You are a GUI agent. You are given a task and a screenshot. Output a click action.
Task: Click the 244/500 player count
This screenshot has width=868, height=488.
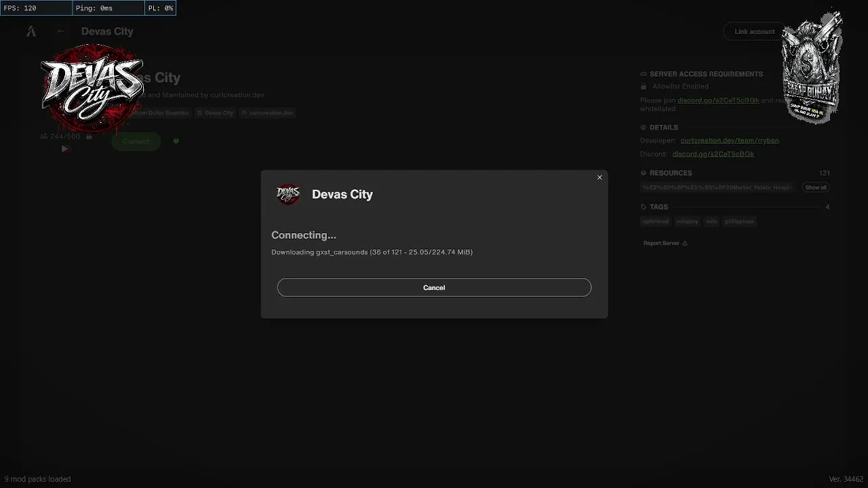coord(65,136)
